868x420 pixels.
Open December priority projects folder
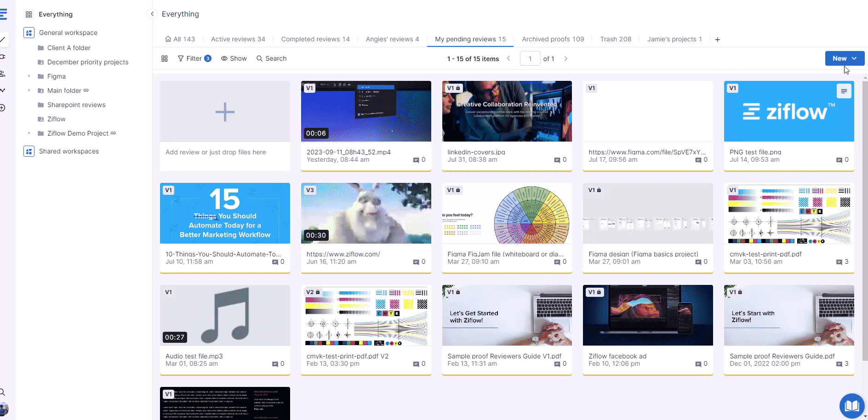(x=88, y=62)
